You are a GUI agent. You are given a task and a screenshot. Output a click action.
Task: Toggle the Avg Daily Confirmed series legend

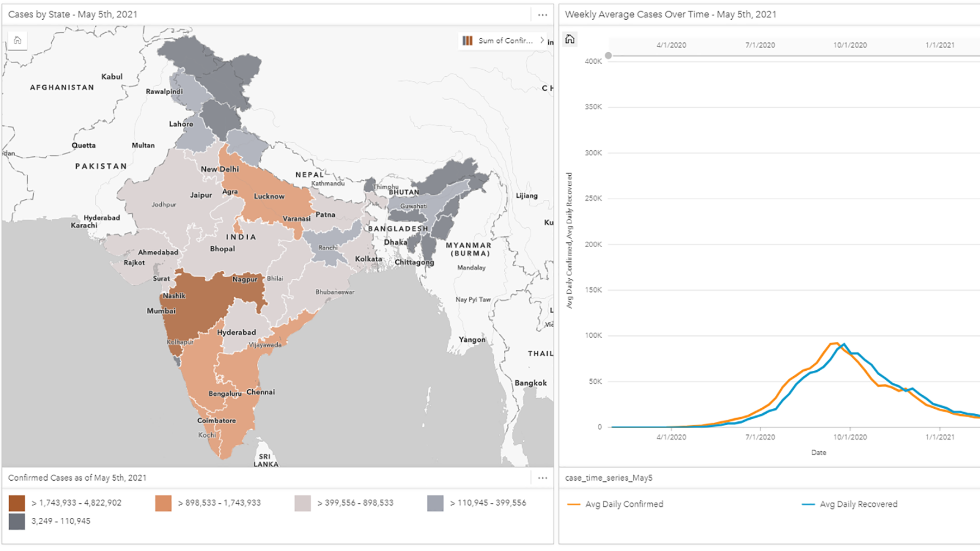pyautogui.click(x=624, y=504)
